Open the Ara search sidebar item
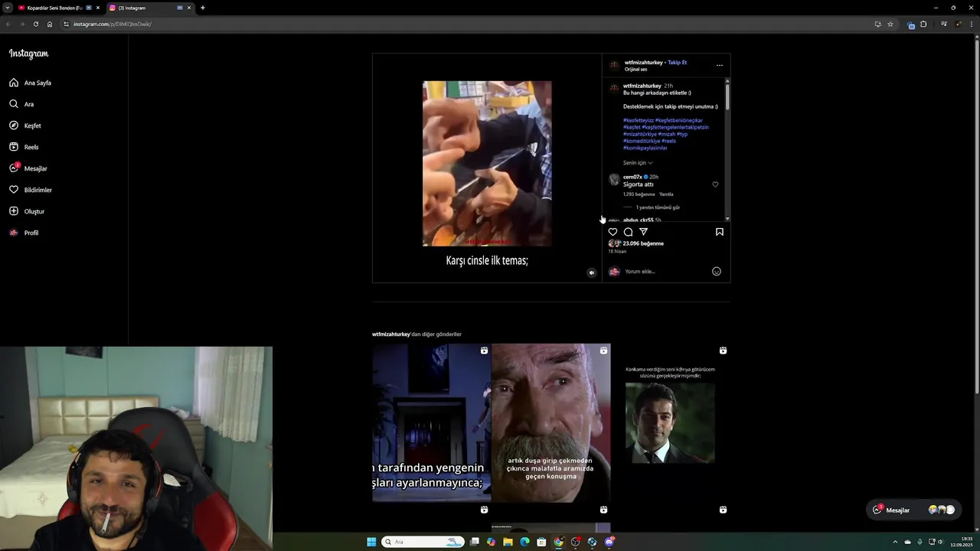Screen dimensions: 980x551 click(21, 104)
